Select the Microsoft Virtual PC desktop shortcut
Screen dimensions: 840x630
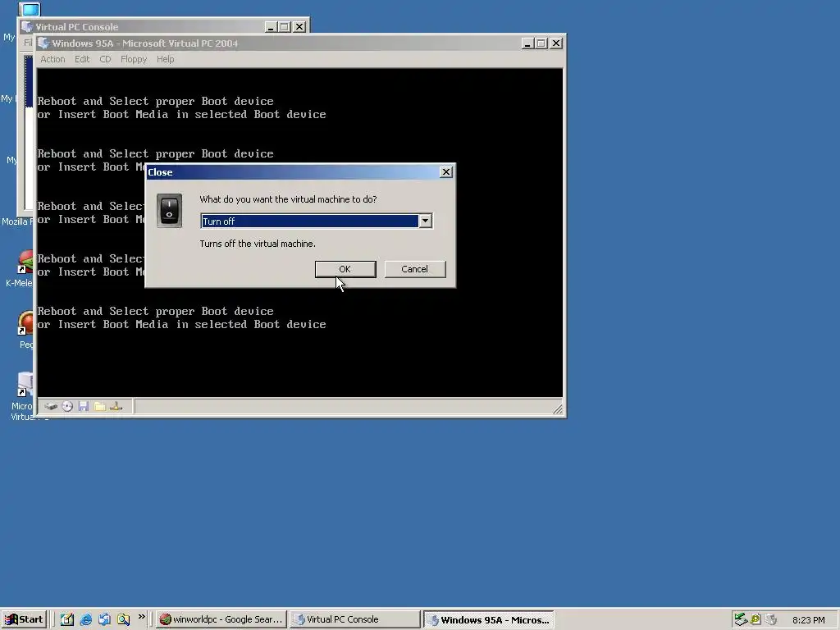[25, 384]
